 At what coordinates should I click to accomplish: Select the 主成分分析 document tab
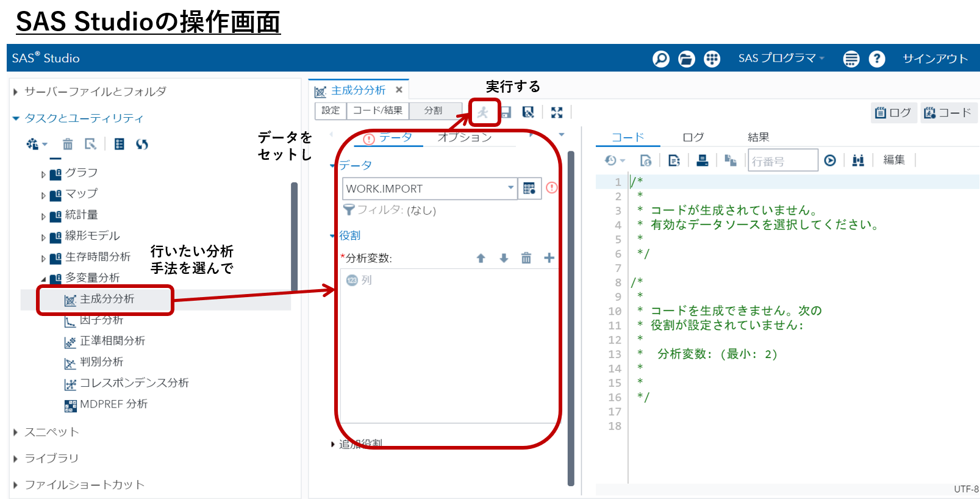[x=359, y=90]
